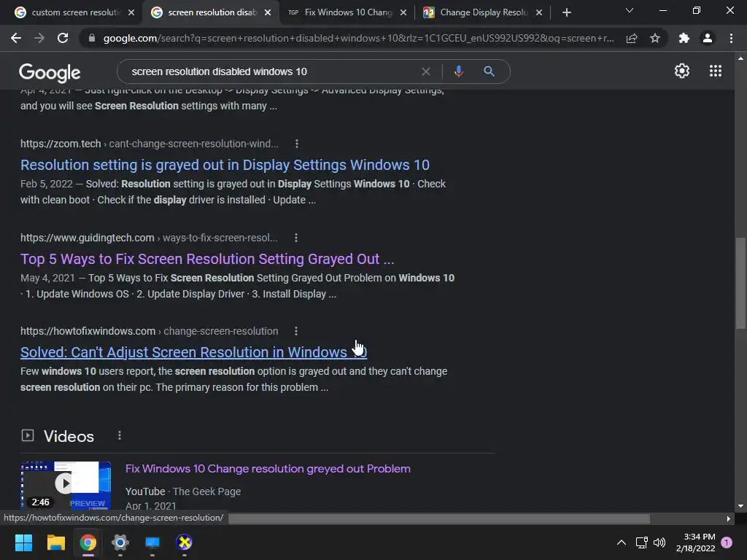Screen dimensions: 747x560
Task: View site info lock icon
Action: click(92, 38)
